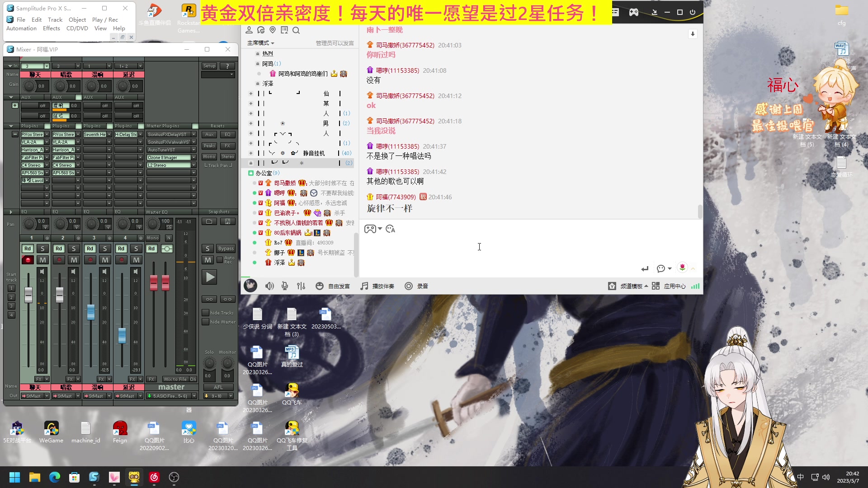Open master output ASIO Fire dropdown
Image resolution: width=868 pixels, height=488 pixels.
pos(194,396)
